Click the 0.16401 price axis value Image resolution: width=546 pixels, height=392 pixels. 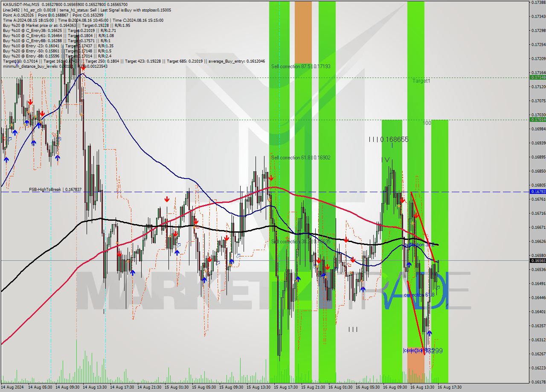[x=538, y=311]
